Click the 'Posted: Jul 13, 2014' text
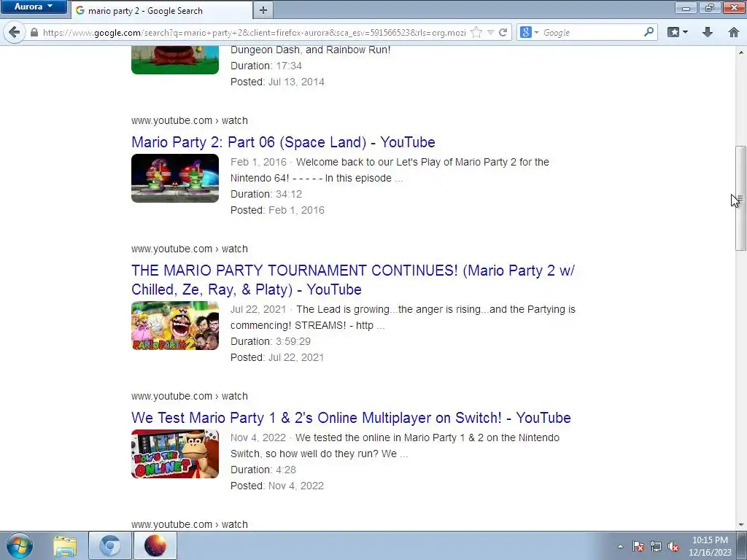The image size is (747, 560). (277, 82)
